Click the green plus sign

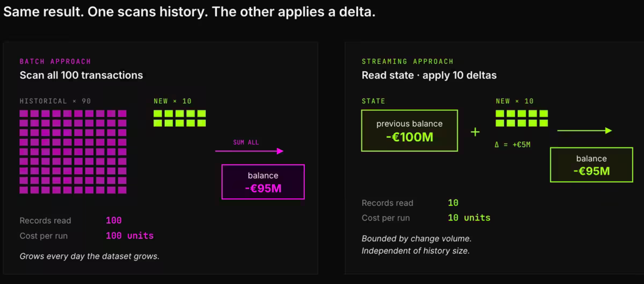[475, 132]
